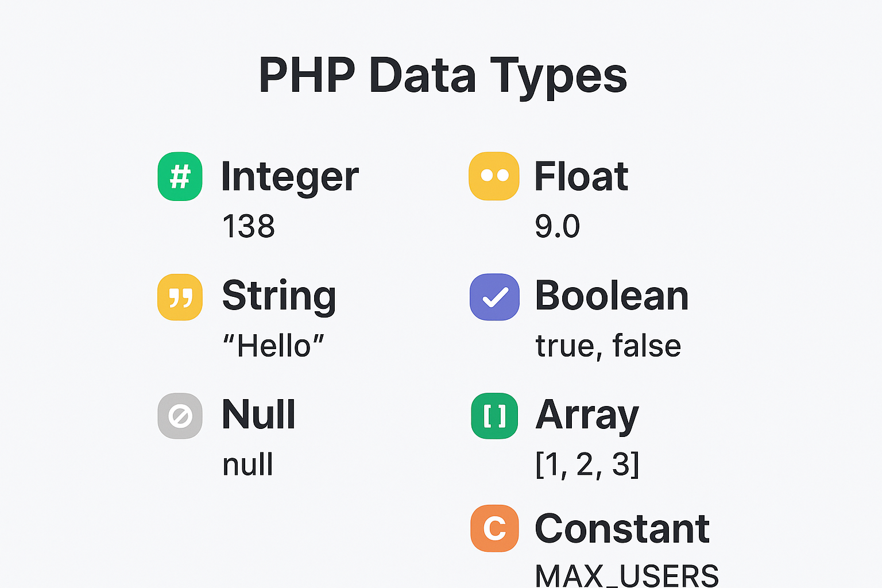Image resolution: width=882 pixels, height=588 pixels.
Task: Click the orange C Constant icon
Action: [494, 528]
